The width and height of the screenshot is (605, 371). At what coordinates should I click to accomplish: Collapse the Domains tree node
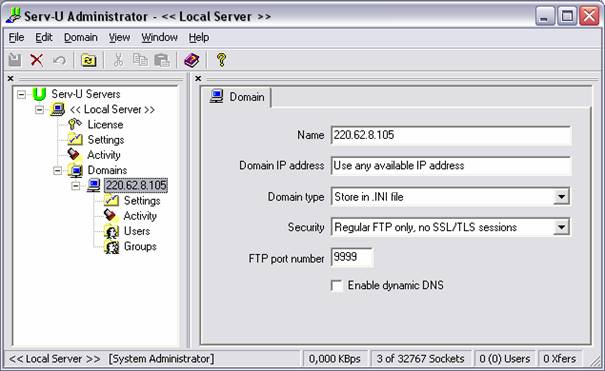coord(57,170)
